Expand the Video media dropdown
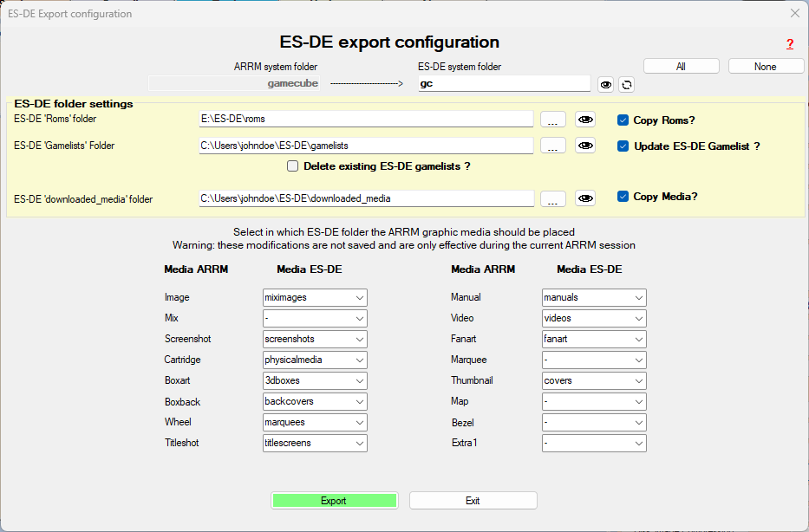Screen dimensions: 809x532 click(594, 318)
